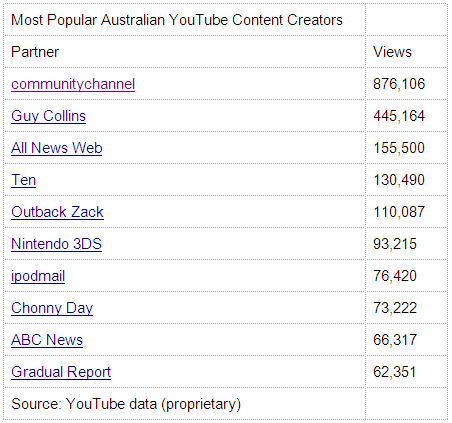Click the 62,351 views value
Image resolution: width=452 pixels, height=423 pixels.
pos(395,372)
